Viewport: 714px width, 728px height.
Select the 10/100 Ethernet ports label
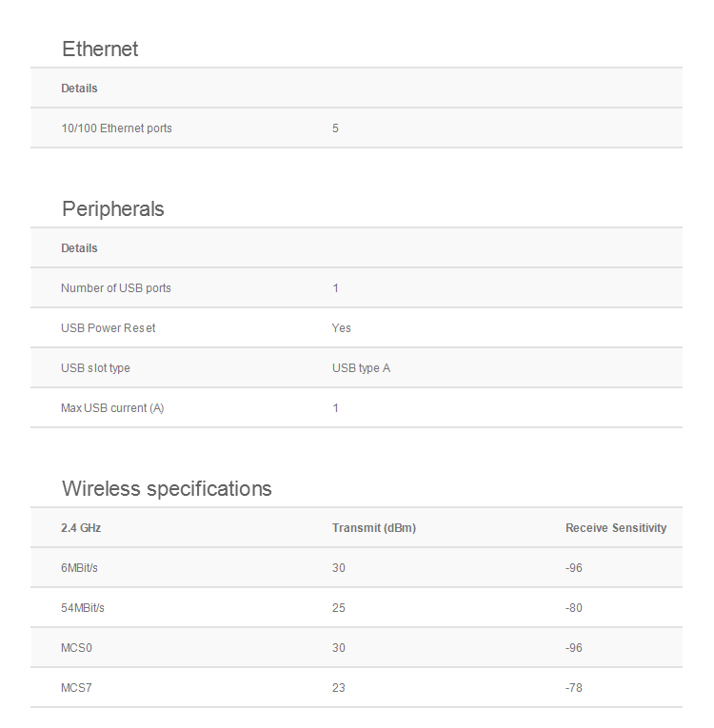116,128
